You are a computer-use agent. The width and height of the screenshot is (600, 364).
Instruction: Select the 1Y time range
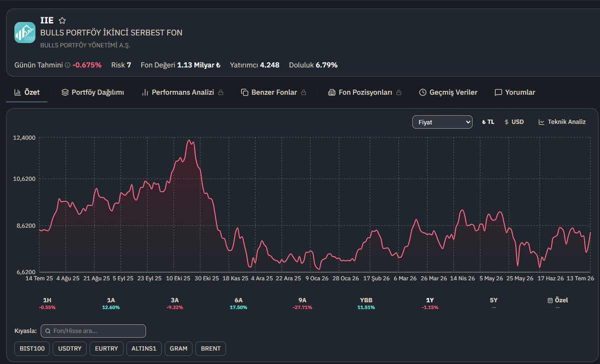tap(430, 304)
